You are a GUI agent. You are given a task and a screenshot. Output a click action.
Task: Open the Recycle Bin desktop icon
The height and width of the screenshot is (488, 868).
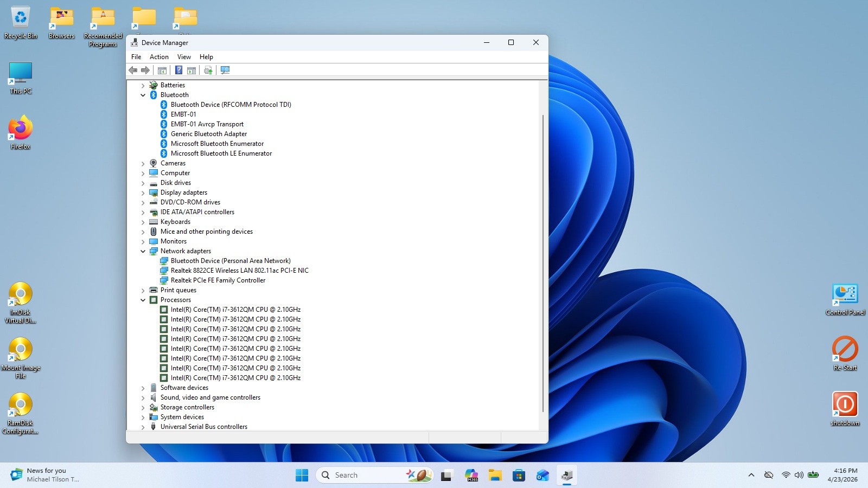[21, 23]
